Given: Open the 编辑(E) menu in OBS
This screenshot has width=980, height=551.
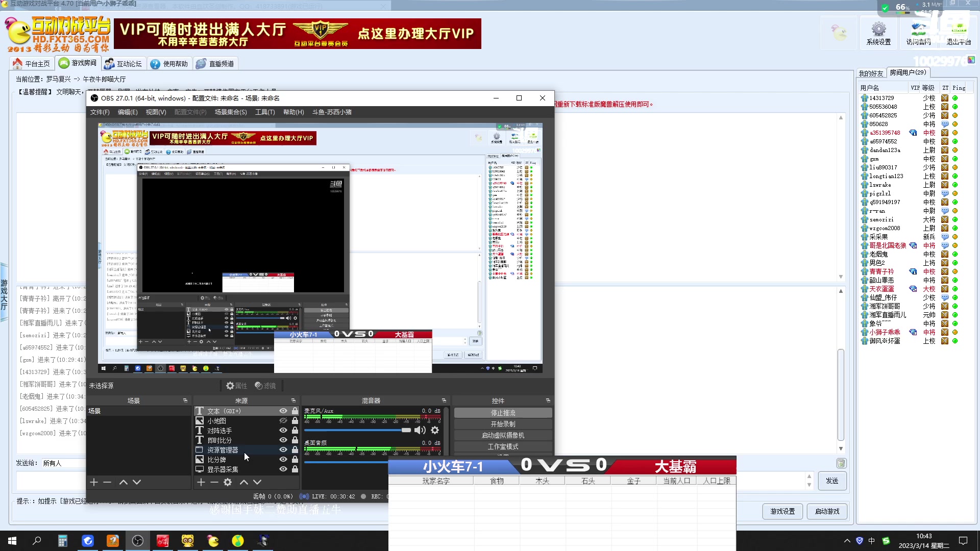Looking at the screenshot, I should tap(128, 112).
